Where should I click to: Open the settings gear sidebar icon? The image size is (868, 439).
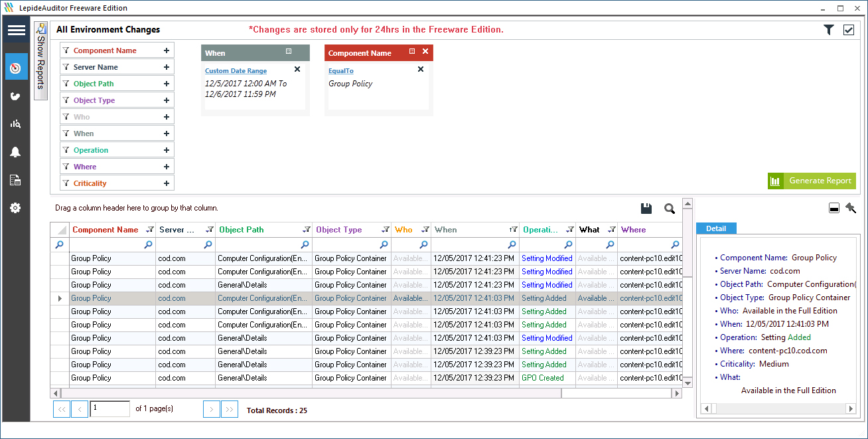(x=15, y=208)
